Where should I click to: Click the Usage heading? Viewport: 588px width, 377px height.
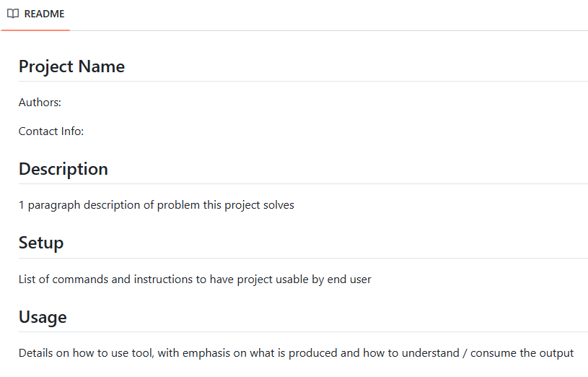[x=42, y=317]
